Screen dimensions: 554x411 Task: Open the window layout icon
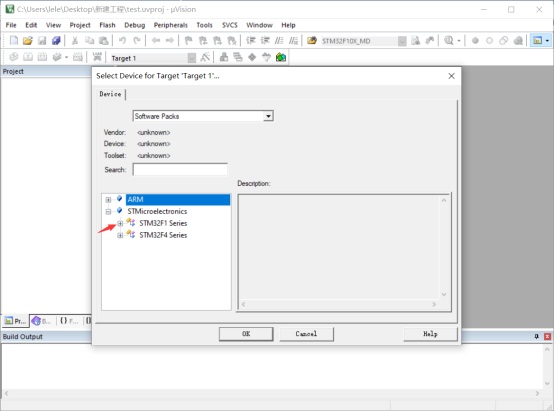pyautogui.click(x=537, y=41)
